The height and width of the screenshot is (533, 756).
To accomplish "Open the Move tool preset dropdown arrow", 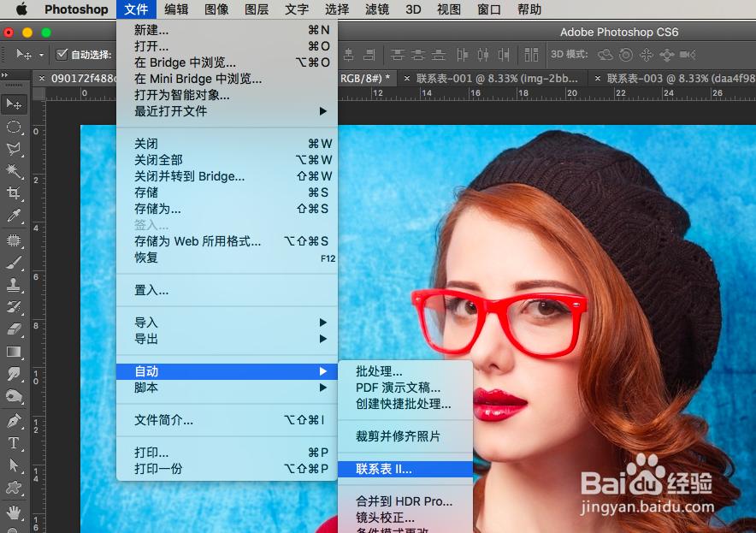I will point(41,55).
